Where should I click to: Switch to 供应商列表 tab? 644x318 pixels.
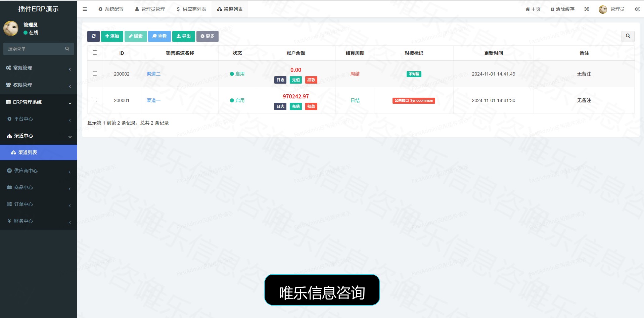point(191,9)
